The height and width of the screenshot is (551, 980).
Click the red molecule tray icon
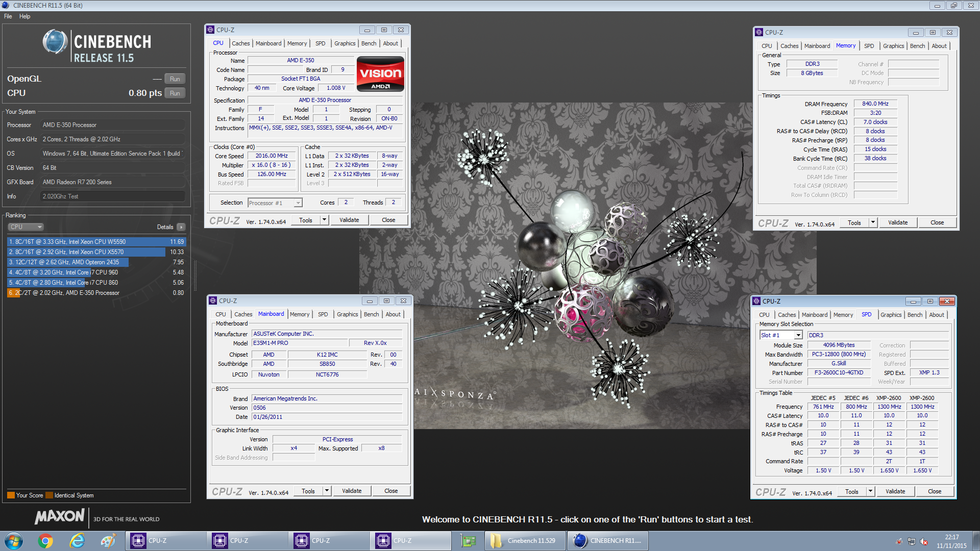coord(899,541)
